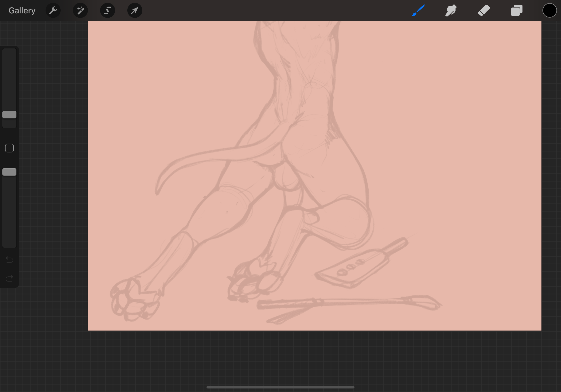Click the brush opacity slider handle

click(9, 172)
